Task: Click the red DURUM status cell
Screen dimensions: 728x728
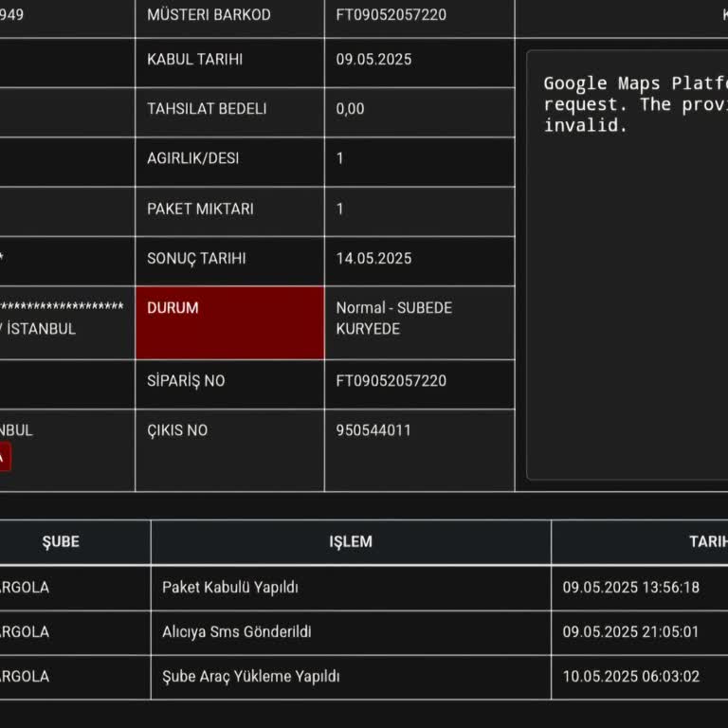Action: (229, 322)
